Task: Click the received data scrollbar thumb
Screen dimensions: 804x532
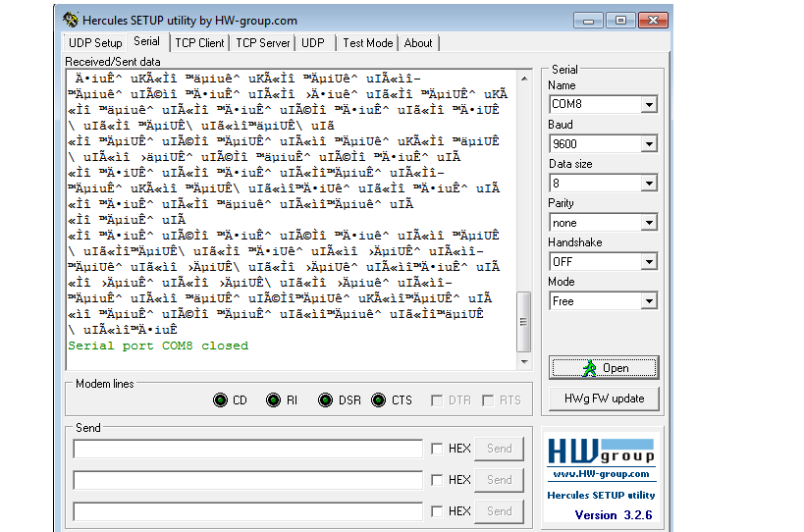Action: (523, 322)
